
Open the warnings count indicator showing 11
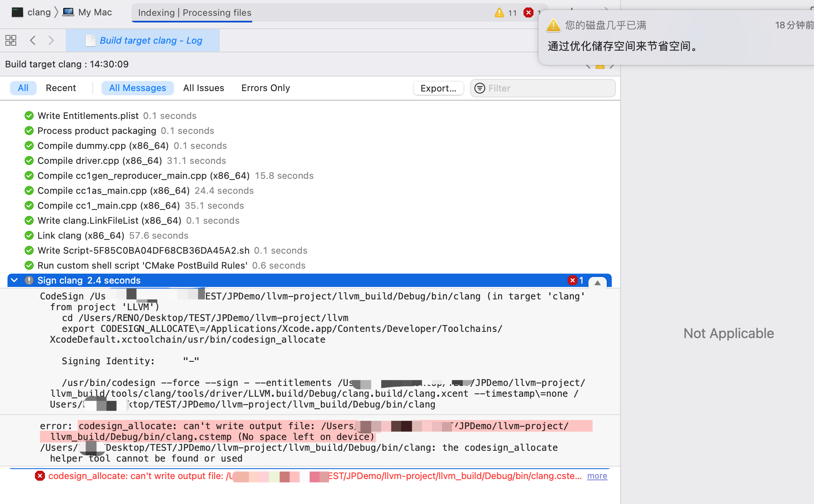tap(506, 12)
